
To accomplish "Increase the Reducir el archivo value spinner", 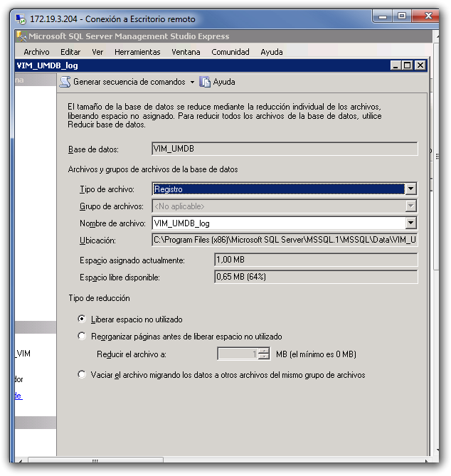I will pos(265,351).
